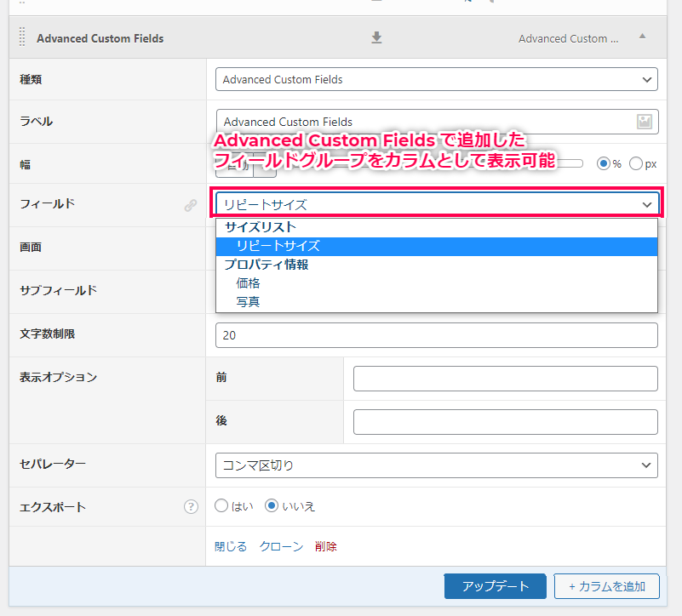Viewport: 682px width, 616px height.
Task: Click the プロパティ情報 group heading
Action: [x=266, y=265]
